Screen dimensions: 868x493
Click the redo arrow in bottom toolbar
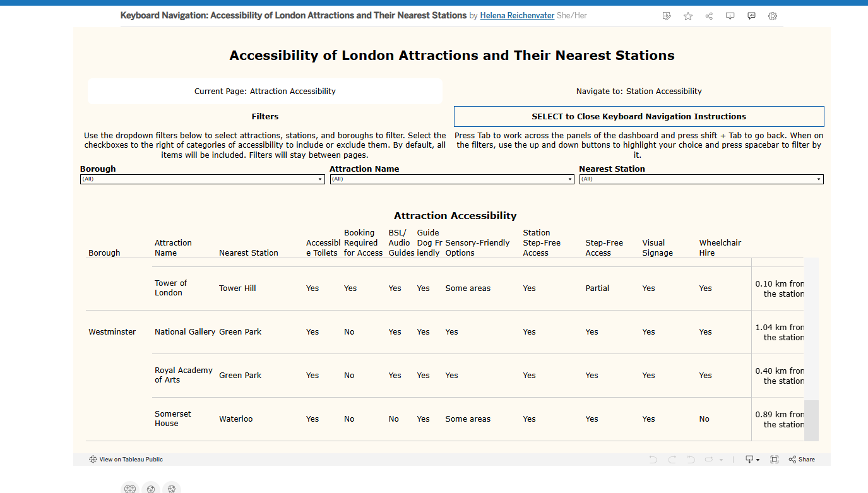tap(672, 460)
